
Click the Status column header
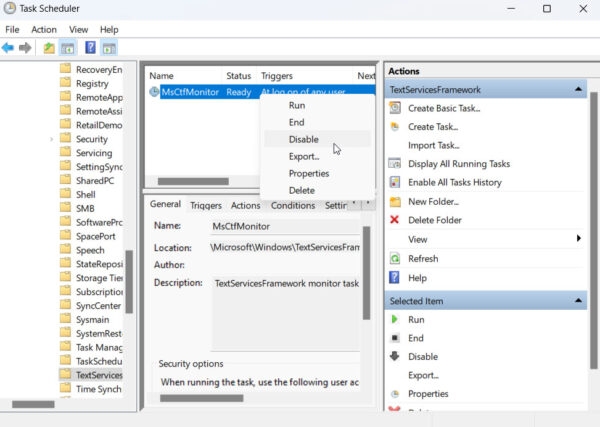(238, 76)
